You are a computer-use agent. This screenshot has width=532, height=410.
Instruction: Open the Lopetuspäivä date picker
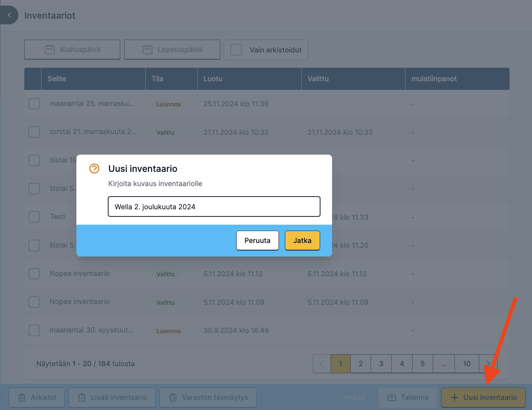172,49
